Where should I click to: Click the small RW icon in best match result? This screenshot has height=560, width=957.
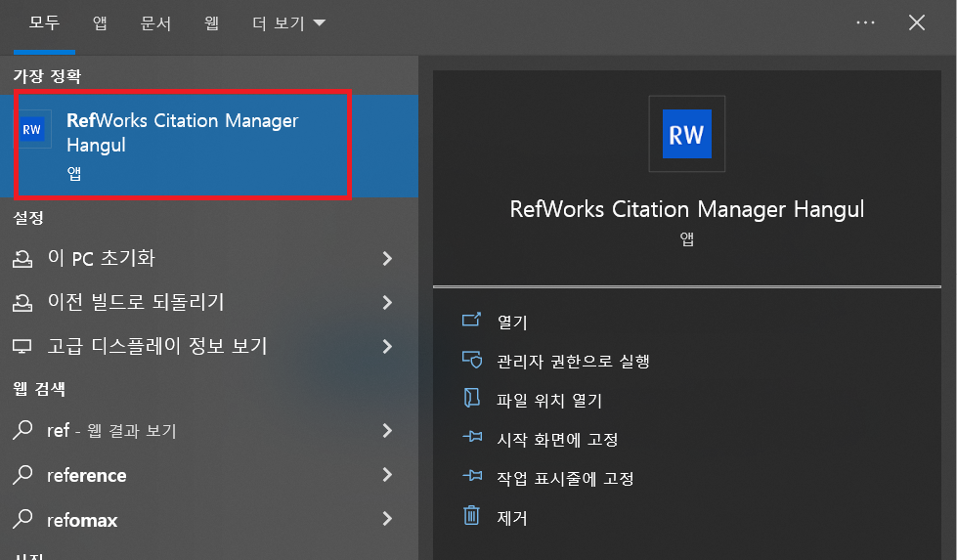[x=32, y=129]
